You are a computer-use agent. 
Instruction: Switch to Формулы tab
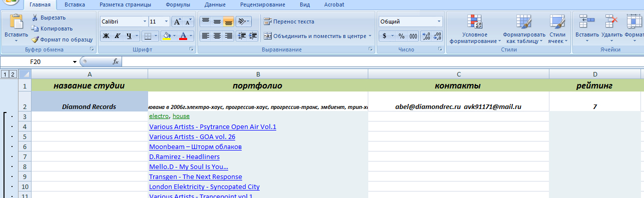pyautogui.click(x=178, y=4)
